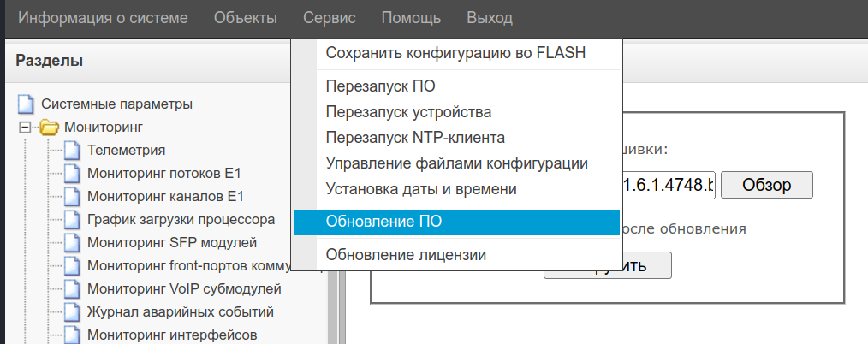
Task: Click Обновление лицензии menu item
Action: (x=406, y=254)
